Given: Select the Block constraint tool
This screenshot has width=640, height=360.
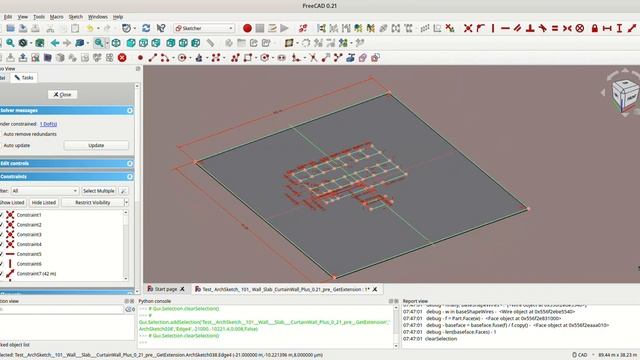Looking at the screenshot, I should [x=580, y=28].
